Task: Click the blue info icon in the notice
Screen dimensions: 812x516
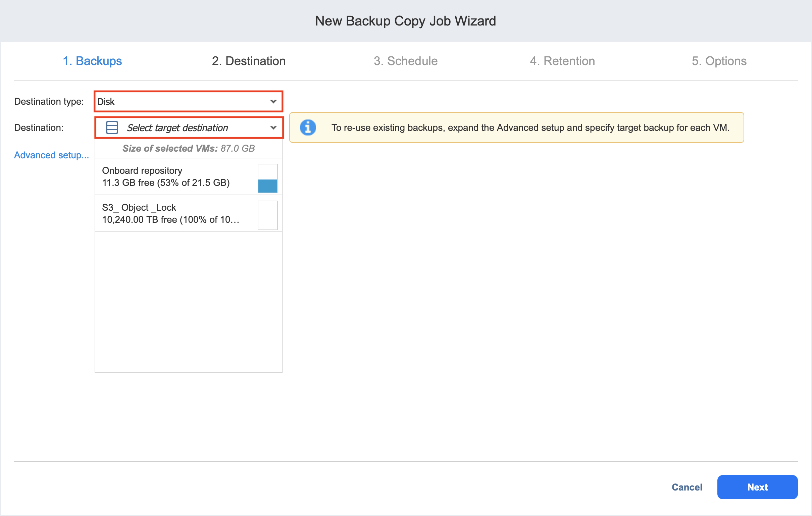Action: pyautogui.click(x=308, y=127)
